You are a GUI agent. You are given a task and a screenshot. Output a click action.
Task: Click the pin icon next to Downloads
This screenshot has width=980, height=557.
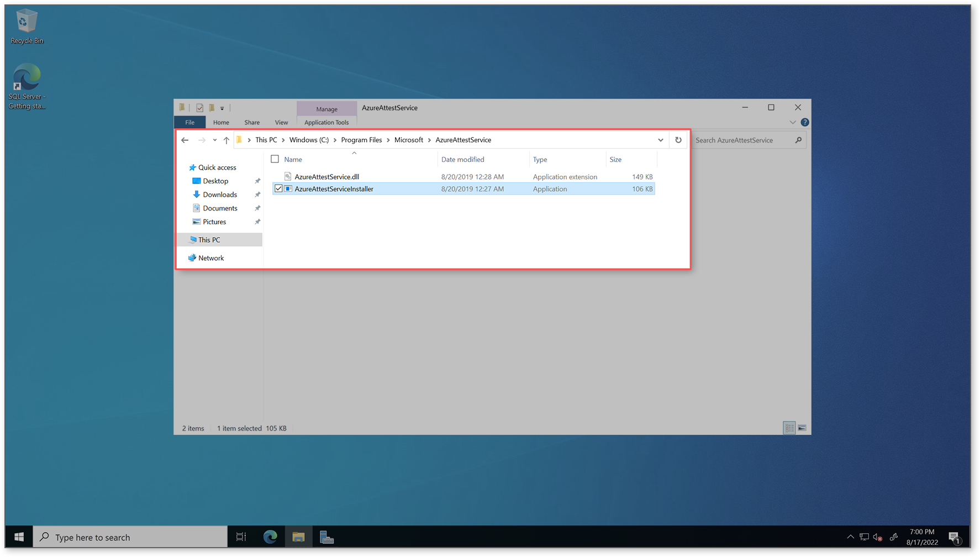(x=257, y=195)
